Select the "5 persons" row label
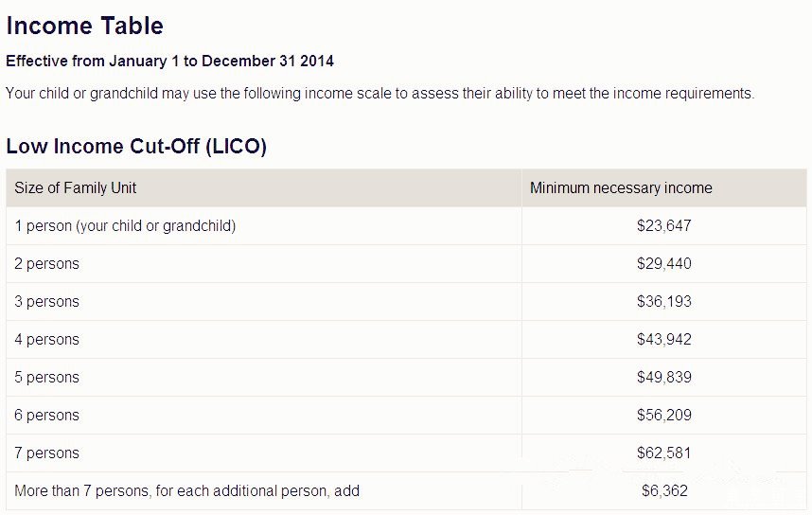This screenshot has width=812, height=515. pyautogui.click(x=47, y=378)
